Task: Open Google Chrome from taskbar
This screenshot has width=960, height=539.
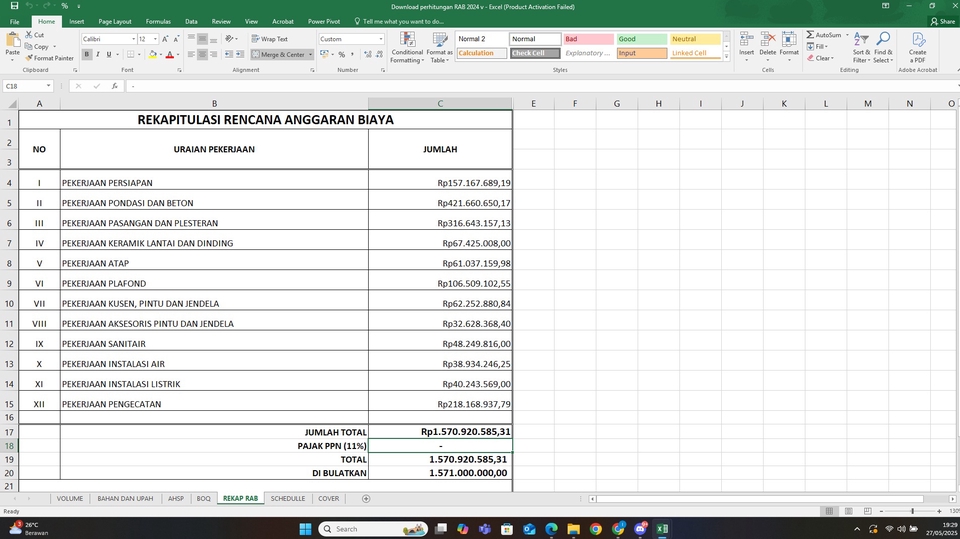Action: tap(596, 529)
